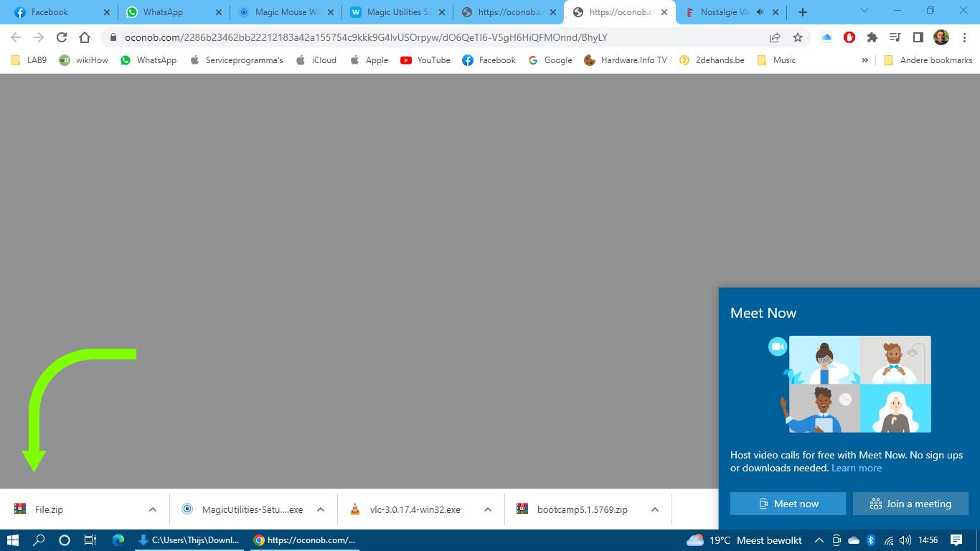Join a meeting in Meet Now
Viewport: 980px width, 551px height.
[x=910, y=504]
